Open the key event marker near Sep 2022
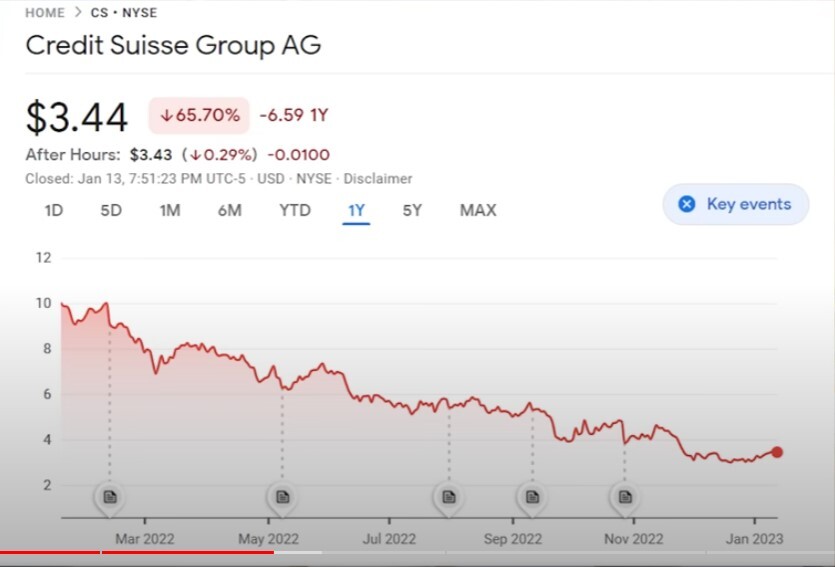Image resolution: width=835 pixels, height=567 pixels. tap(532, 497)
